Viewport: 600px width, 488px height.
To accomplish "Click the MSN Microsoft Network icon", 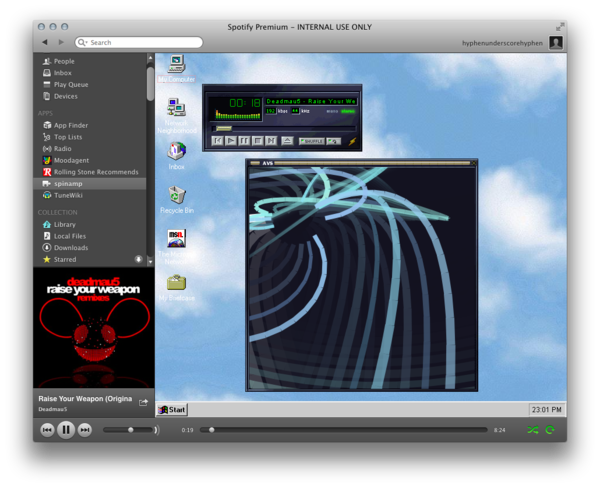I will tap(176, 247).
